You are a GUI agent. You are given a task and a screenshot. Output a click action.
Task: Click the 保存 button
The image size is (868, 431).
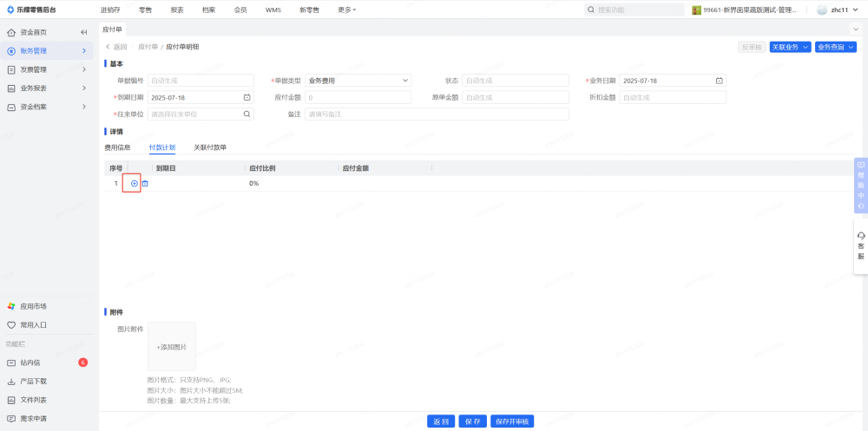pos(472,421)
